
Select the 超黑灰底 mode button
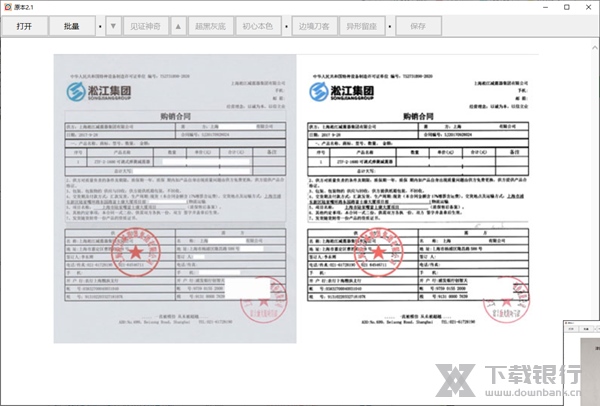[x=210, y=26]
